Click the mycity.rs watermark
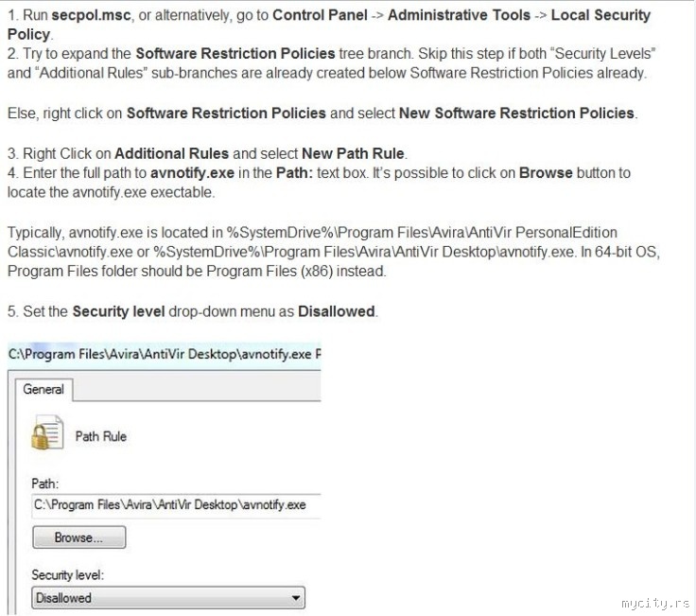This screenshot has height=616, width=696. 652,603
